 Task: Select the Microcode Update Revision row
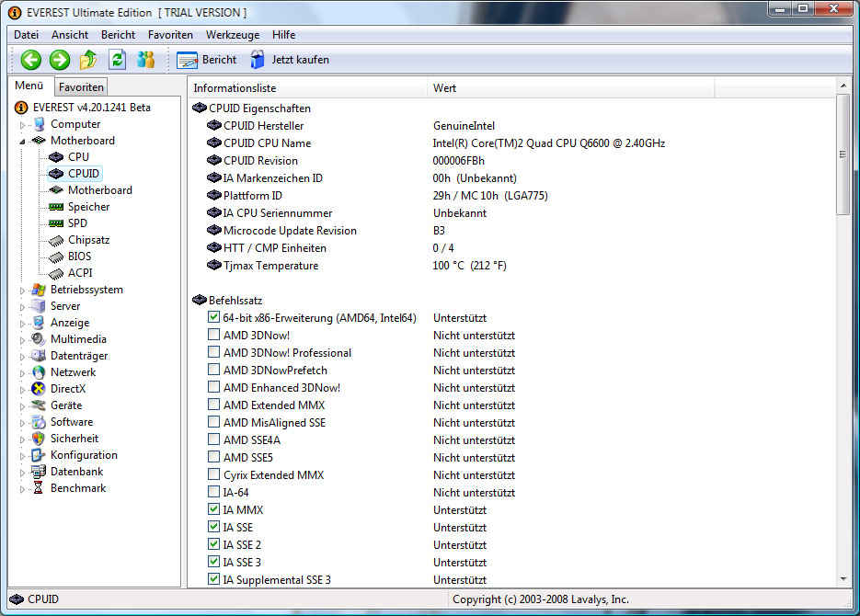pyautogui.click(x=510, y=230)
